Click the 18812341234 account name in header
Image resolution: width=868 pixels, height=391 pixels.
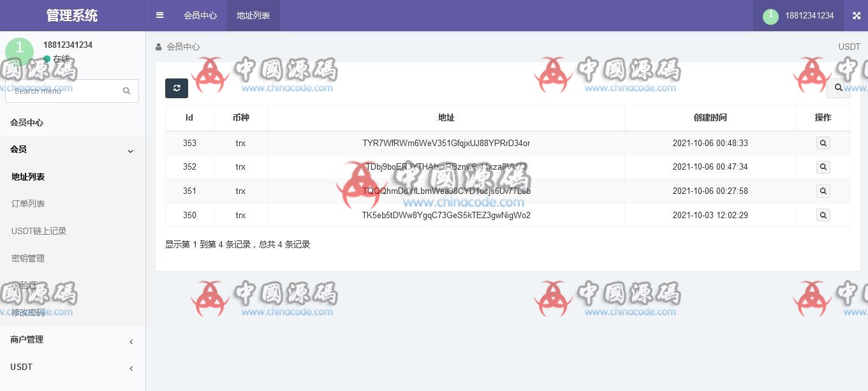pyautogui.click(x=809, y=16)
